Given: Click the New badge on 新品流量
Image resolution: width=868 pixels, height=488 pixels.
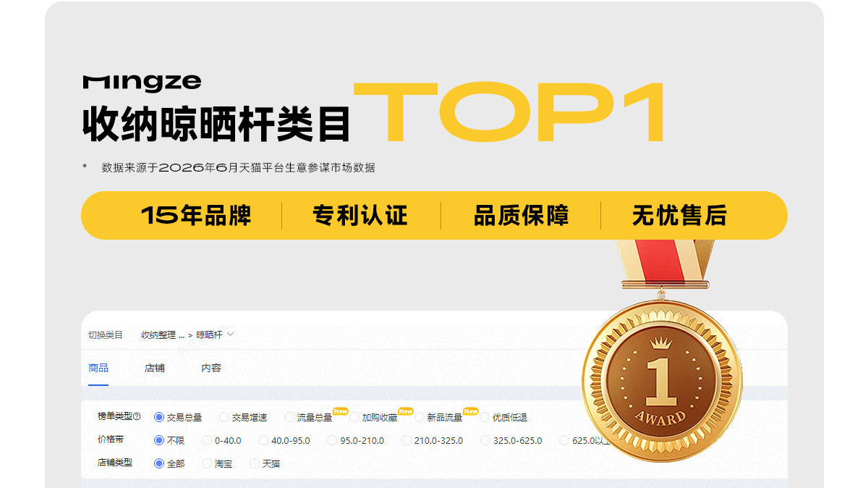Looking at the screenshot, I should 471,411.
